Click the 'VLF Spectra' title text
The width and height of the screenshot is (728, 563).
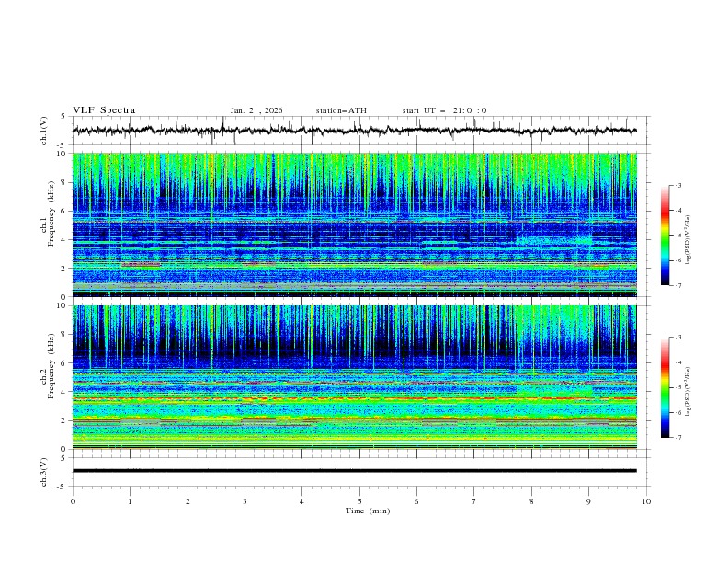(x=104, y=110)
